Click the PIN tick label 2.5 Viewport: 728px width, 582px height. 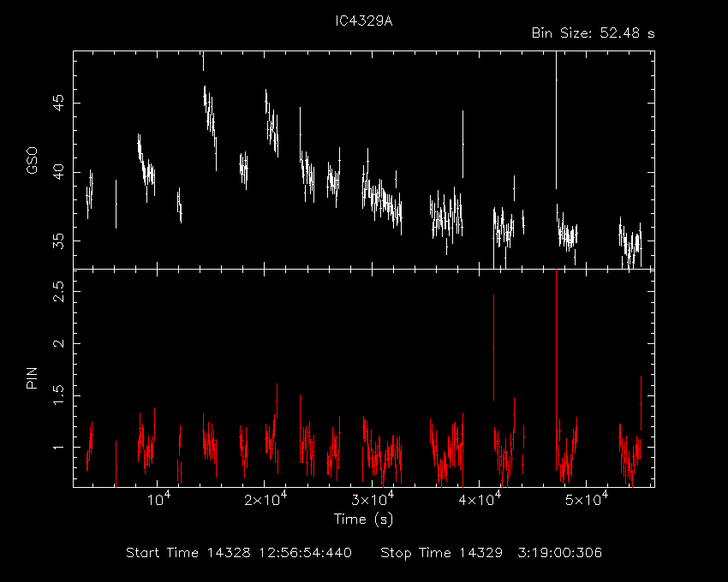pos(59,292)
